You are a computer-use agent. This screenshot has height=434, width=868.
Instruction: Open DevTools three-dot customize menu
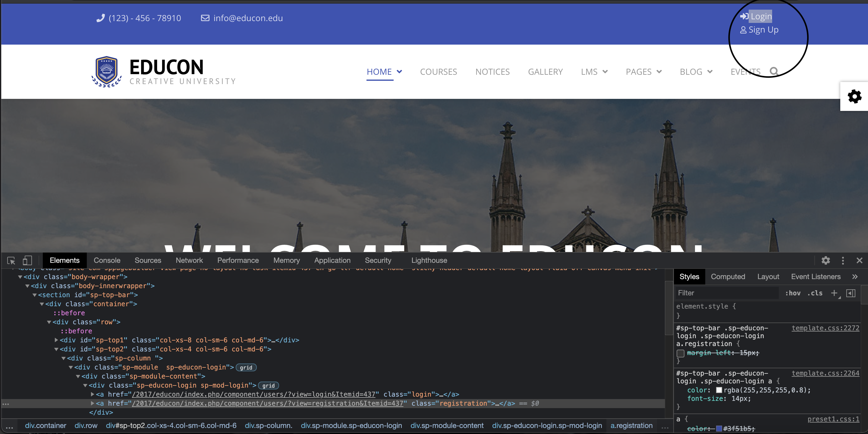pyautogui.click(x=843, y=260)
